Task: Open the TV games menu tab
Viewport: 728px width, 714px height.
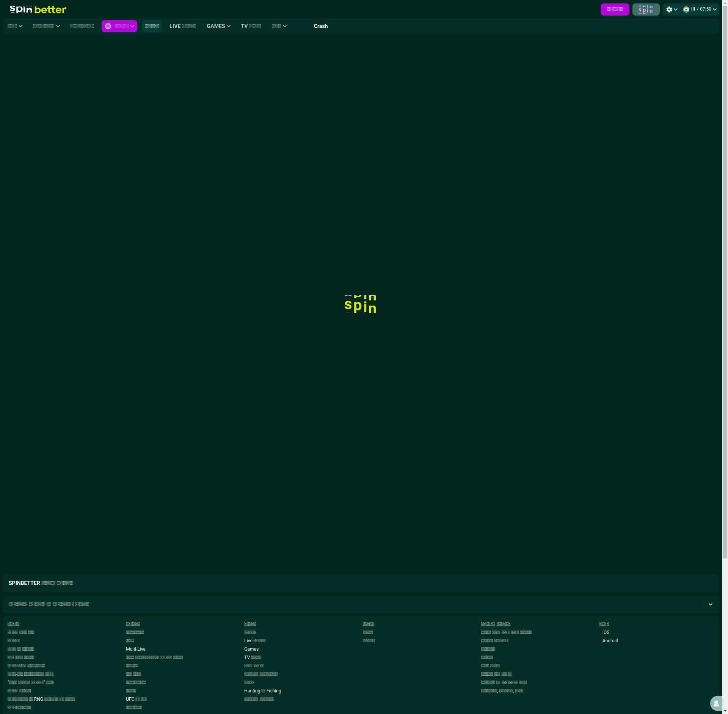Action: tap(251, 26)
